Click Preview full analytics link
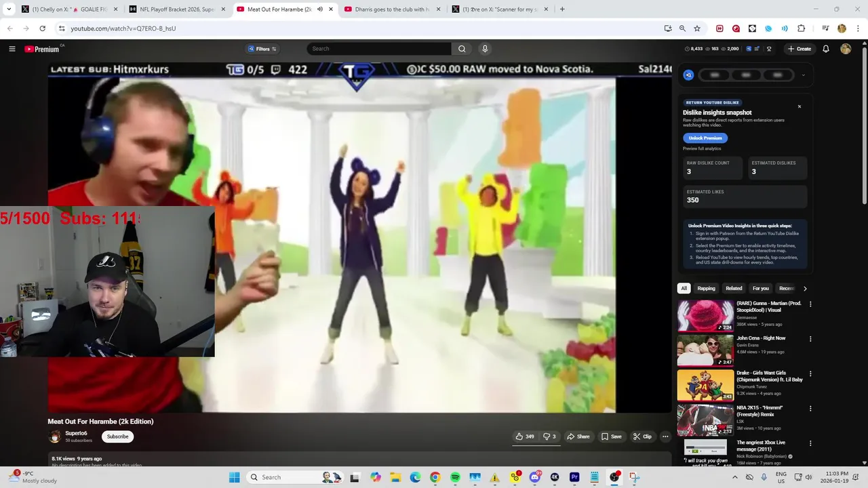The height and width of the screenshot is (488, 868). (702, 148)
